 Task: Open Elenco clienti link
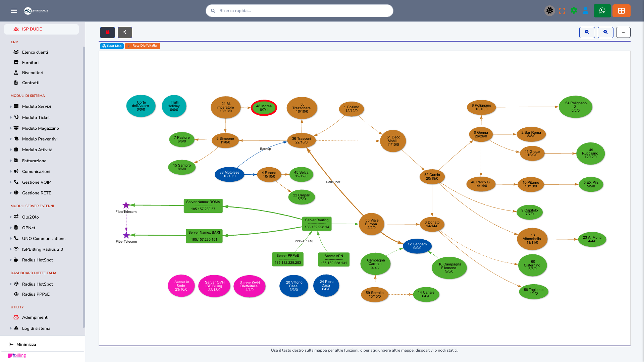coord(35,52)
